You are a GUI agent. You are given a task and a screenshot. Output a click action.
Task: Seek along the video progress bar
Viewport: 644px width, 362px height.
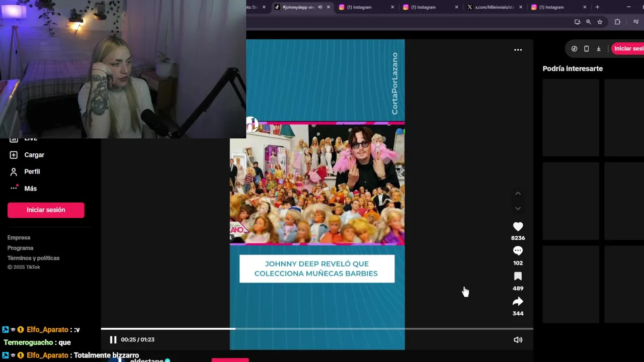point(317,329)
